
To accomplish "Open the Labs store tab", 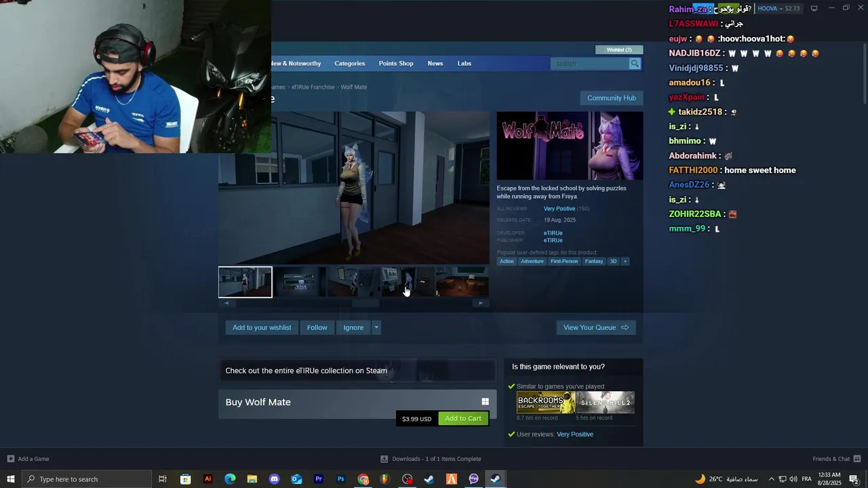I will (x=464, y=64).
